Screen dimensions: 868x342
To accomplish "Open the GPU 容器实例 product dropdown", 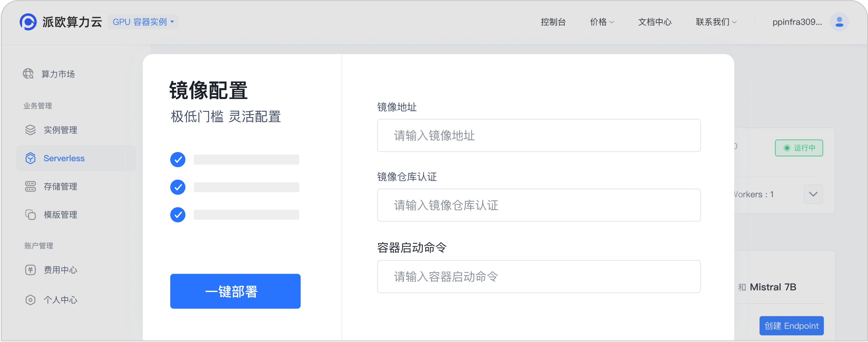I will (x=143, y=22).
